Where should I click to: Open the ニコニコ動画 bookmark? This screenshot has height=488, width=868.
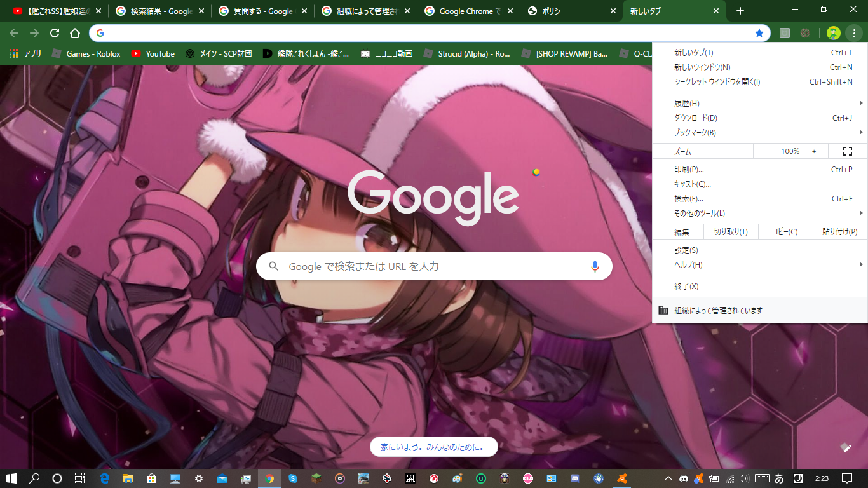coord(386,54)
